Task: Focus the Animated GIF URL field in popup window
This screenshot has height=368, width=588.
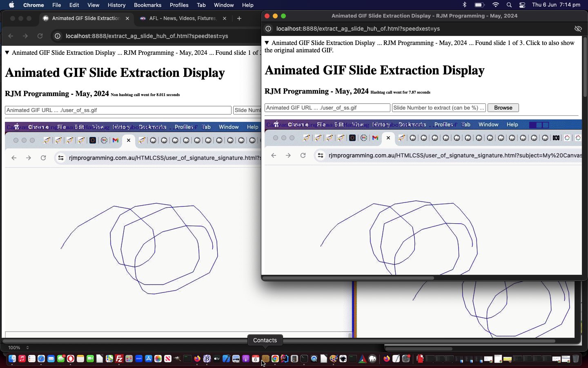Action: point(327,108)
